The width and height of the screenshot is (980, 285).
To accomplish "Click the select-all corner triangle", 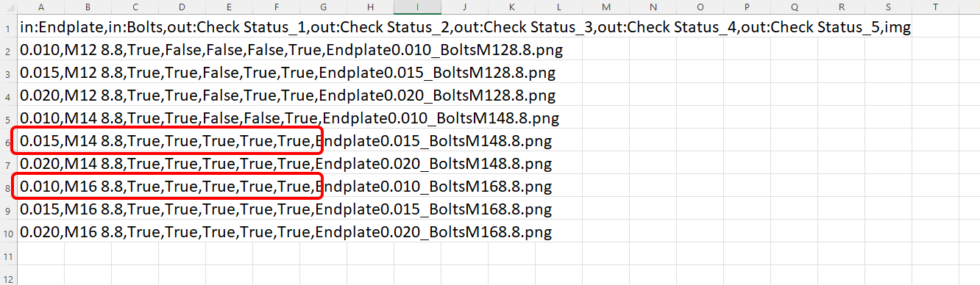I will pos(8,7).
